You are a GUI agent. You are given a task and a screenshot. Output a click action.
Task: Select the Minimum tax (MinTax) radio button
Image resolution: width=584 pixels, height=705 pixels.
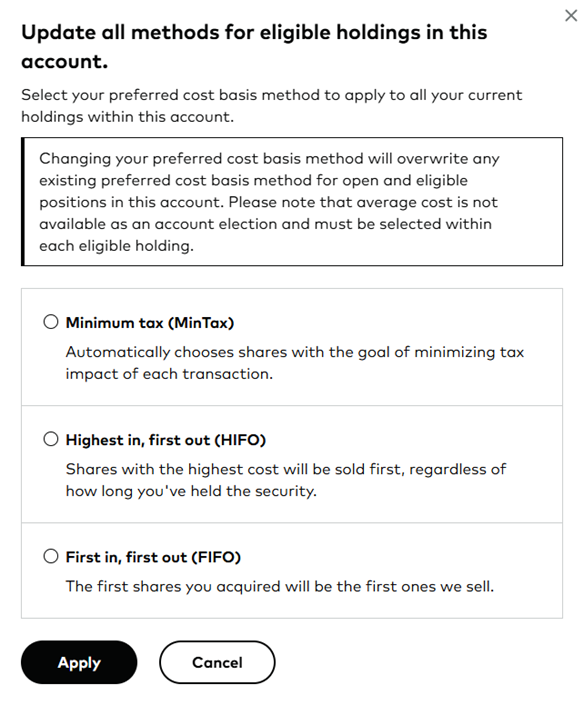click(51, 322)
